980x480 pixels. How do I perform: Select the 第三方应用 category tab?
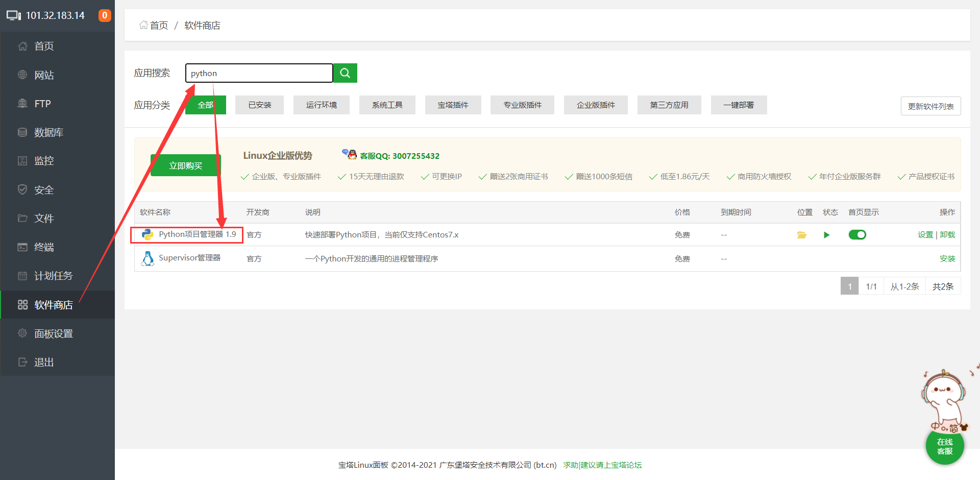coord(669,105)
